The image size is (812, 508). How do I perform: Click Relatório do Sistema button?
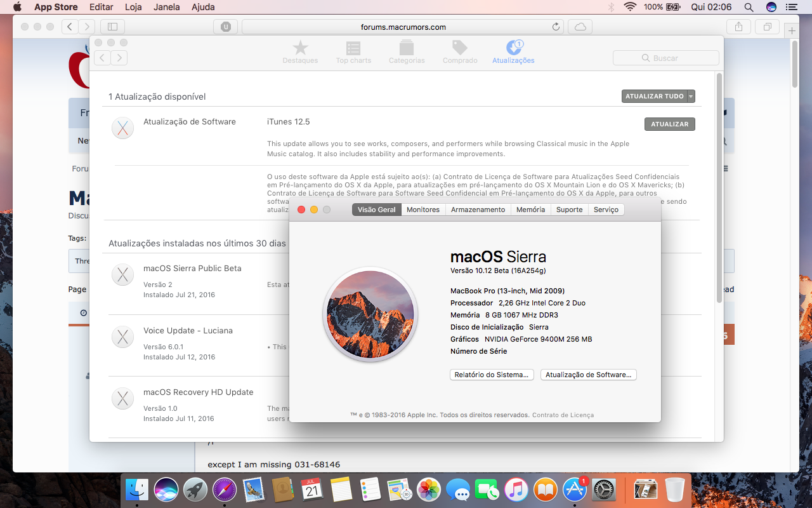coord(492,375)
